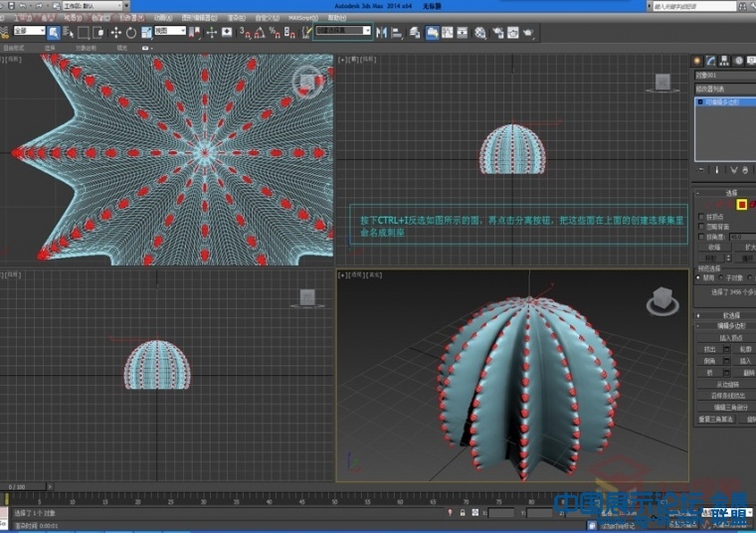The image size is (756, 533).
Task: Click the 倒角 button
Action: [709, 361]
